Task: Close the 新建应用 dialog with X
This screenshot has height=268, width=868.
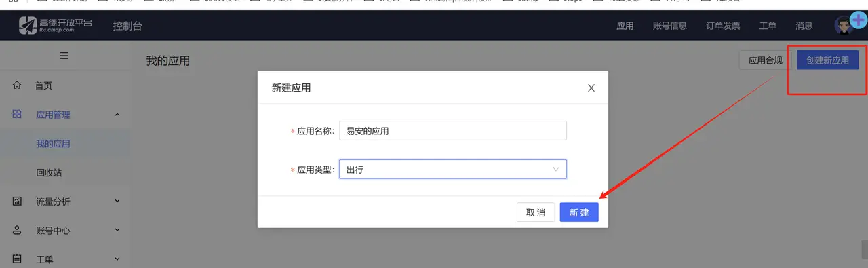Action: pyautogui.click(x=591, y=88)
